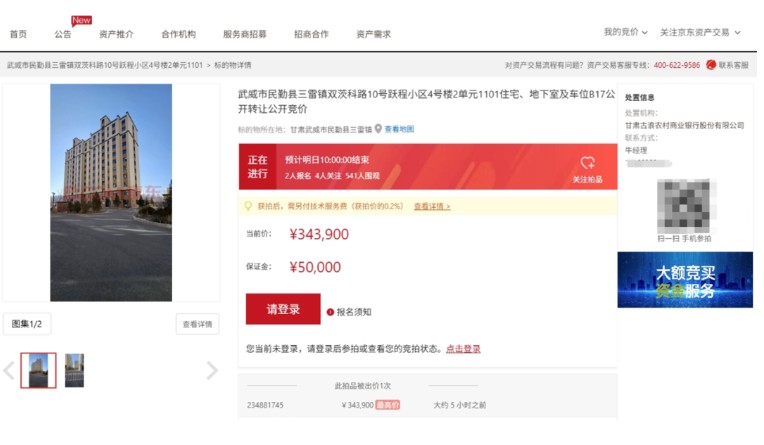Click the QR code for mobile bidding

pyautogui.click(x=684, y=205)
